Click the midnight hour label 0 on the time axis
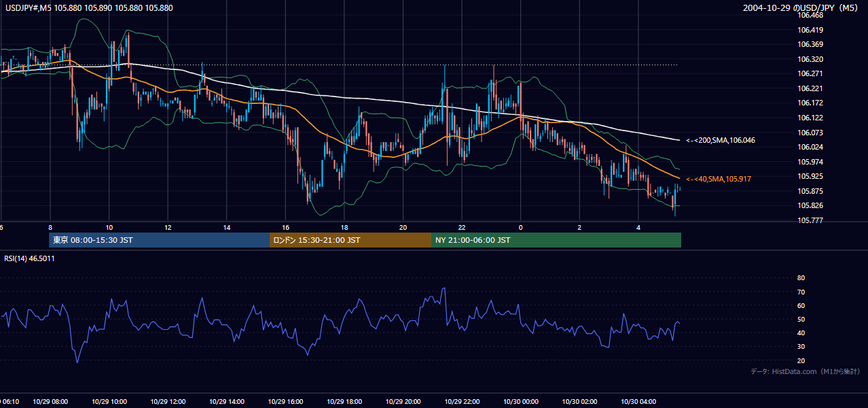This screenshot has width=868, height=408. point(521,227)
